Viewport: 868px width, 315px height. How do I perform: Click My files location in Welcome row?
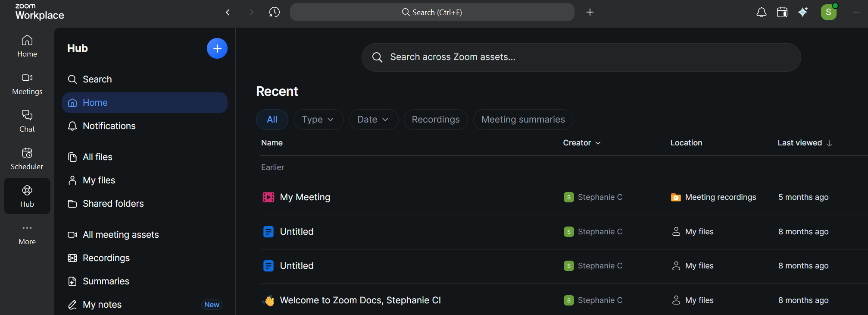[693, 300]
